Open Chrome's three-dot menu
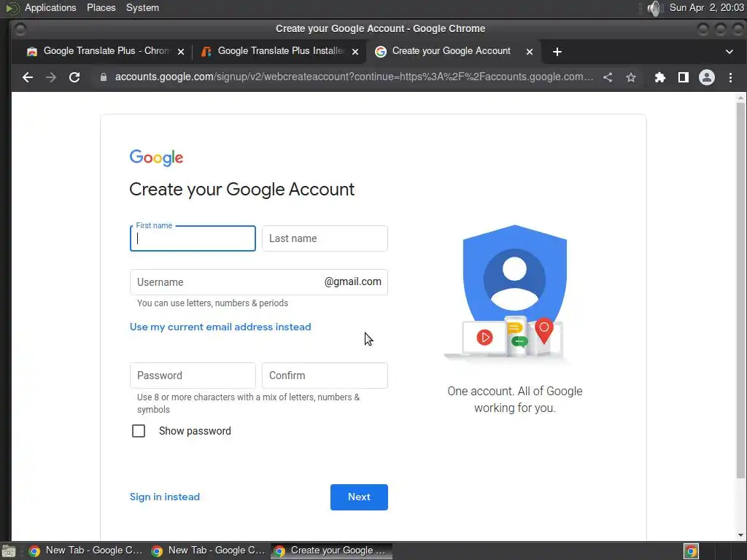The width and height of the screenshot is (747, 560). [x=730, y=77]
